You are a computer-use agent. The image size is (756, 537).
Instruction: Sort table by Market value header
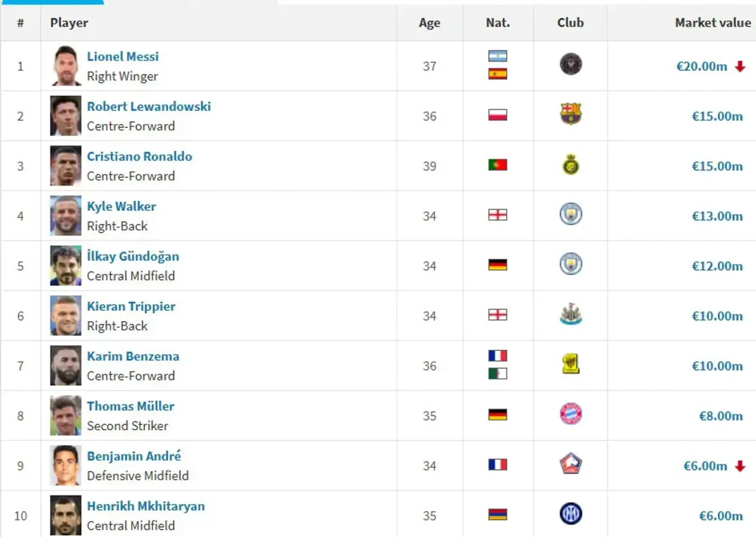point(713,23)
